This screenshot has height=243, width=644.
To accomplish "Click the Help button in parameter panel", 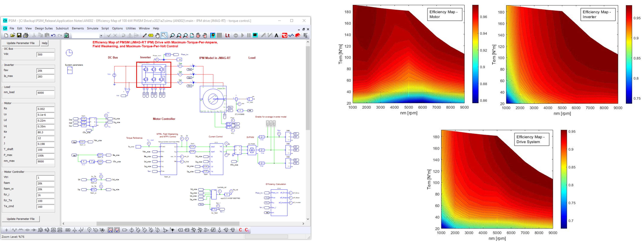I will click(x=44, y=43).
